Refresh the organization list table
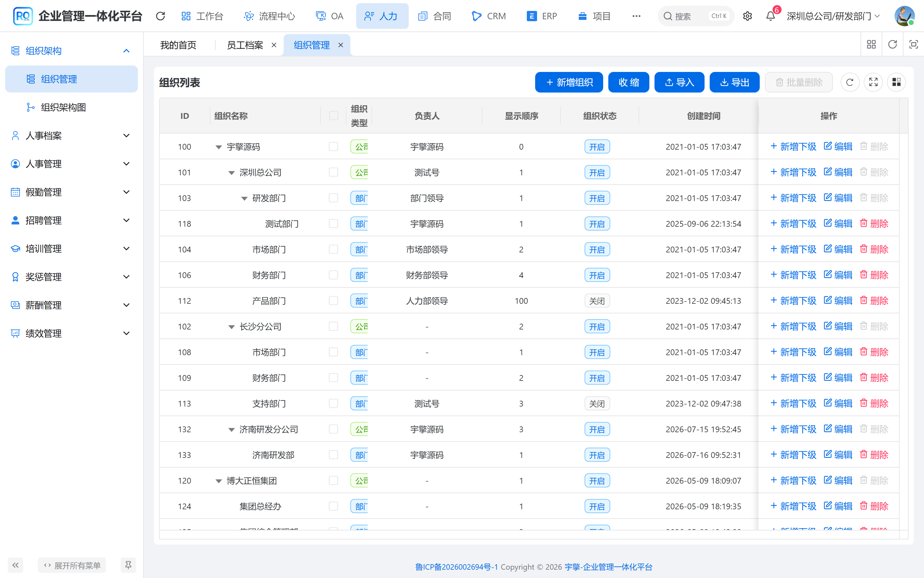Viewport: 924px width, 578px height. click(x=850, y=82)
